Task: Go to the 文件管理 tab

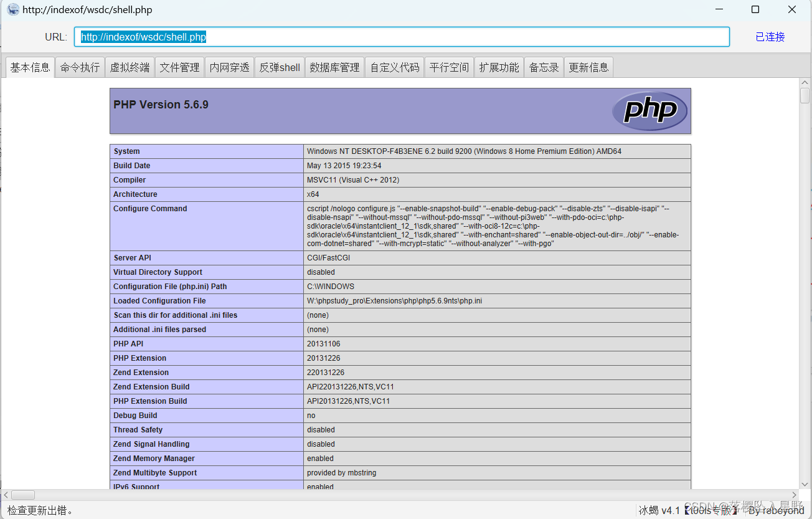Action: (x=179, y=67)
